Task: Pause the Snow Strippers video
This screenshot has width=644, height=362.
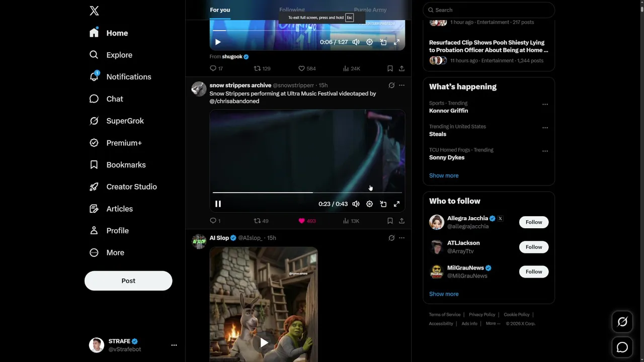Action: (218, 204)
